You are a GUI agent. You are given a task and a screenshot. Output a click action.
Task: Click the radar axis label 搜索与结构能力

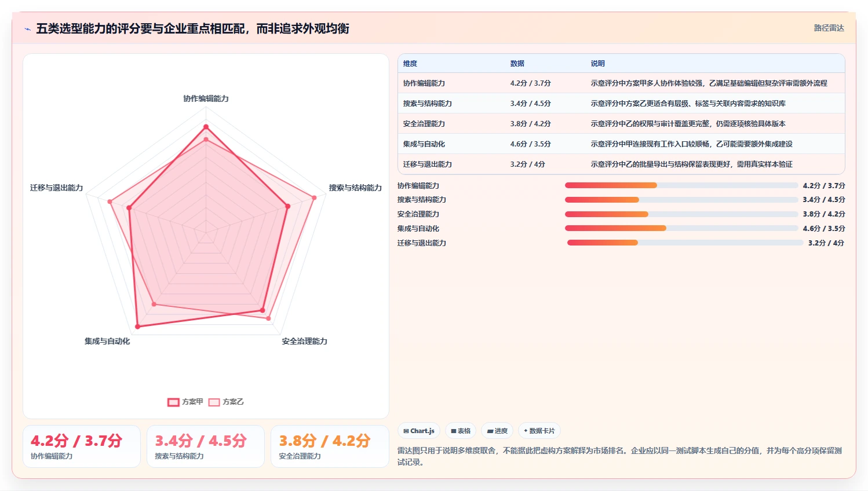pos(355,188)
